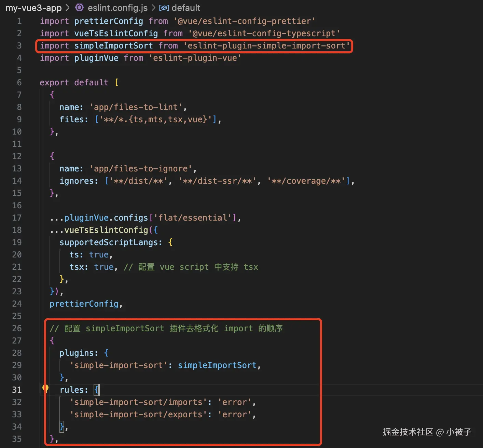Click the chevron after eslint.config.js breadcrumb
This screenshot has height=448, width=483.
coord(153,8)
